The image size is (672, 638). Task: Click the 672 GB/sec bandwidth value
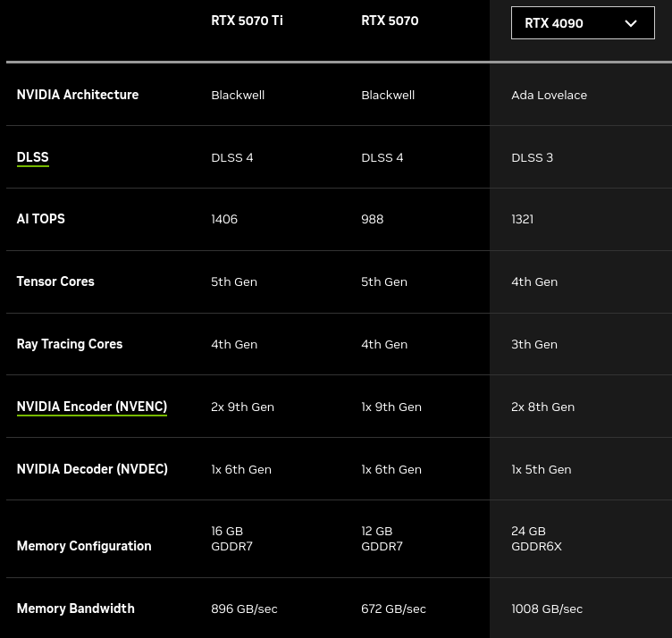[393, 609]
